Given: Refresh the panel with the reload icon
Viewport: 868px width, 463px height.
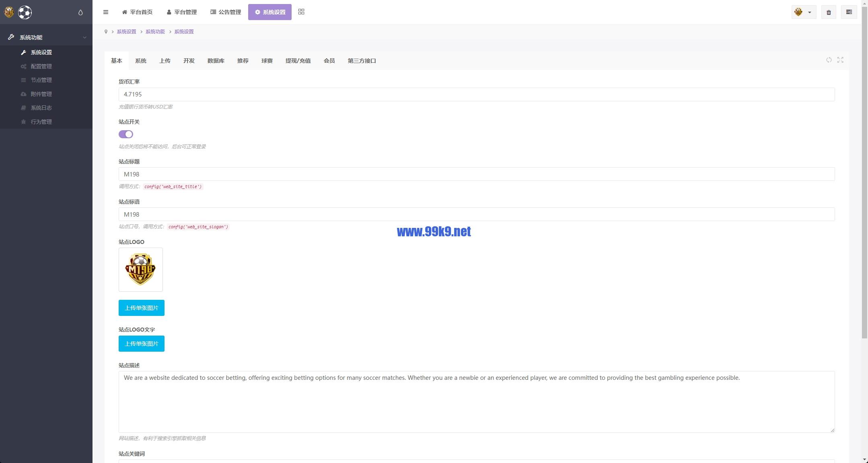Looking at the screenshot, I should [x=829, y=60].
